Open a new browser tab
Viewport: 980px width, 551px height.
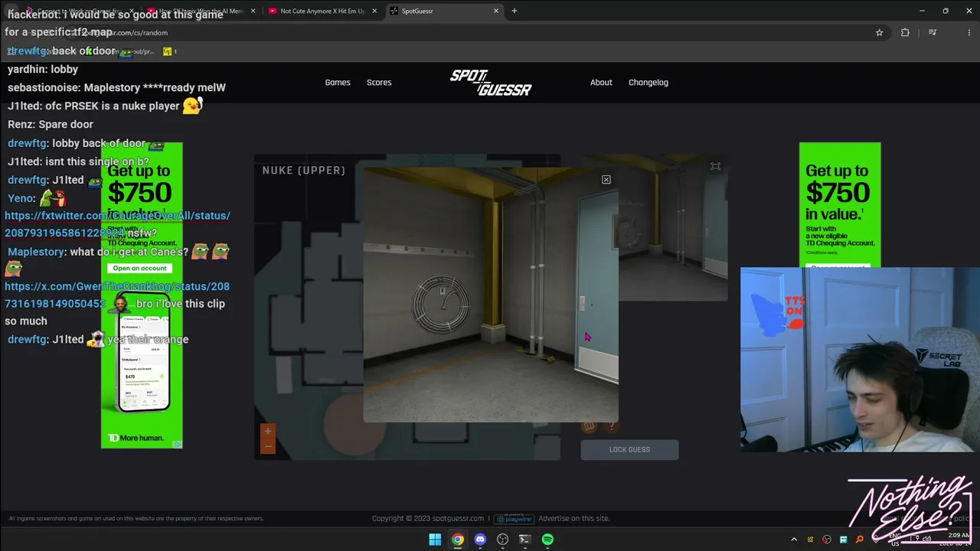(x=514, y=11)
